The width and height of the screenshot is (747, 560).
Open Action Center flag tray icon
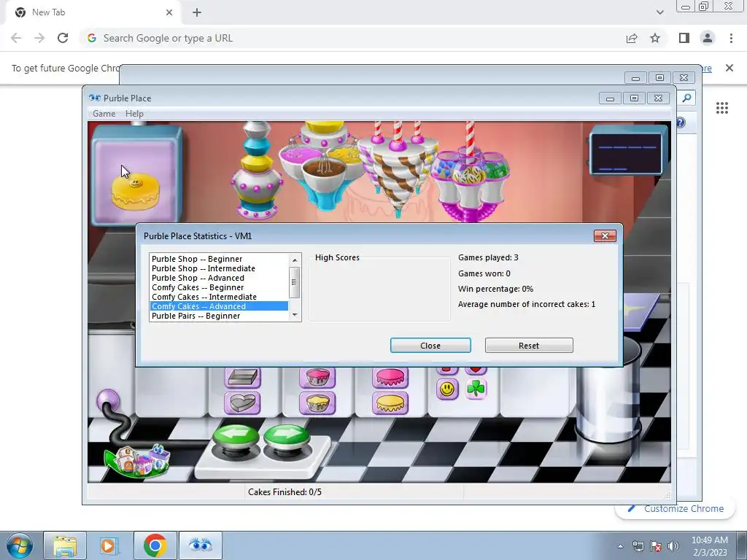656,546
